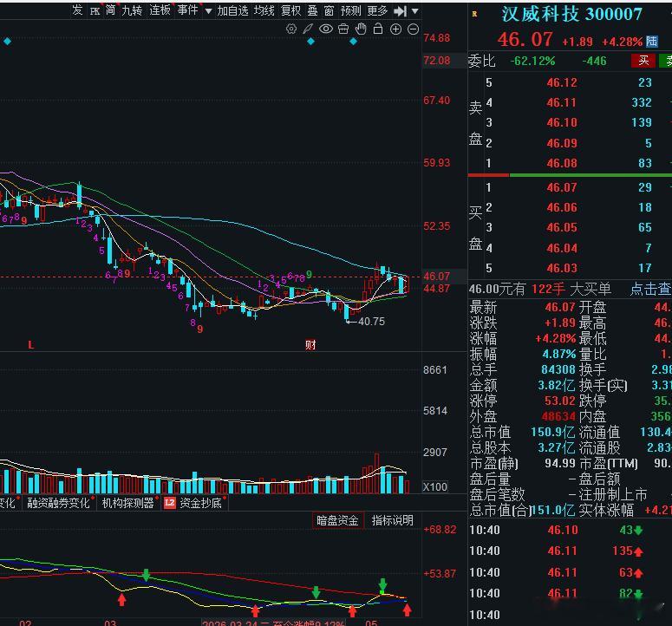Click the 涨停 limit-up price 53.02
The width and height of the screenshot is (672, 626).
[x=560, y=401]
